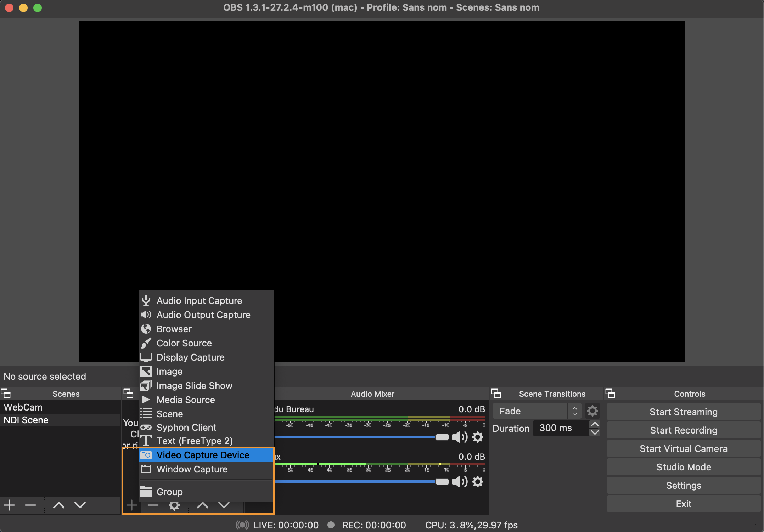Increase transition duration with up stepper
The image size is (764, 532).
(595, 424)
